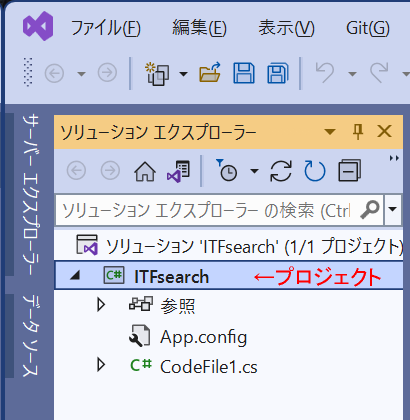Toggle the pin auto-hide for Solution Explorer
This screenshot has height=420, width=410.
click(x=358, y=132)
